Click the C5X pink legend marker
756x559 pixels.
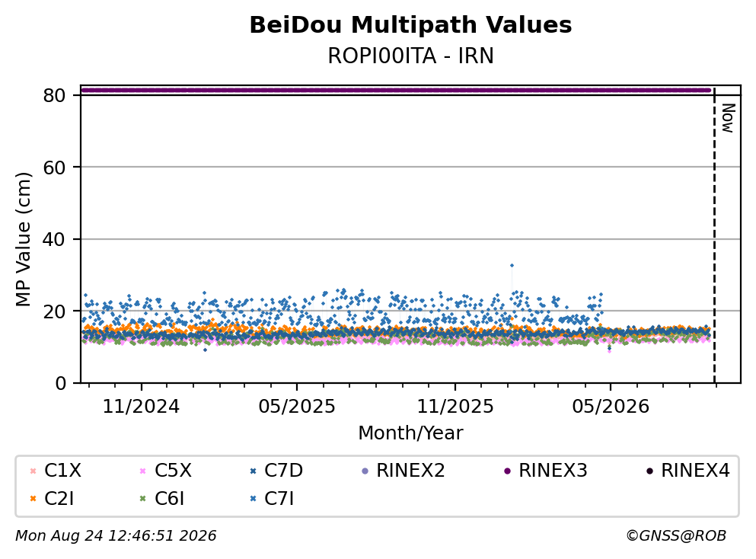click(142, 471)
